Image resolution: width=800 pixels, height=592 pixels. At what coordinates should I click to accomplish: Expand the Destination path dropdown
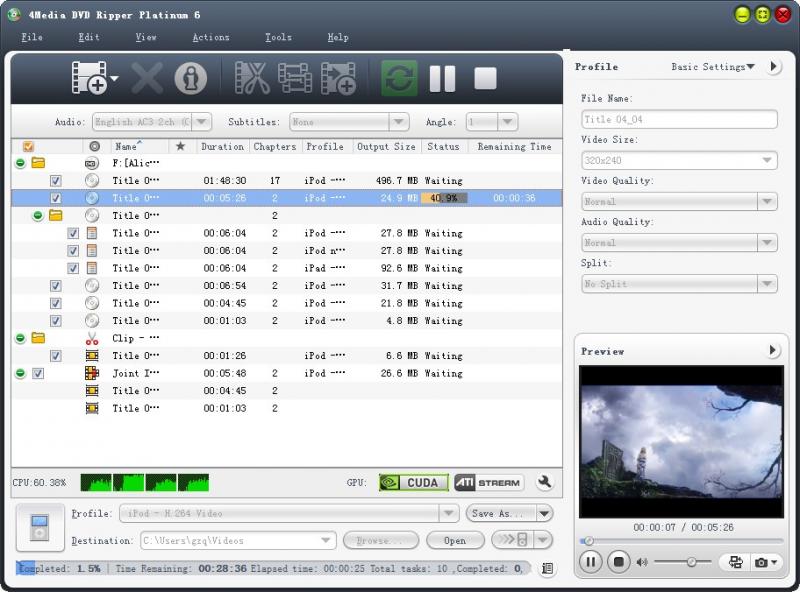pyautogui.click(x=327, y=540)
